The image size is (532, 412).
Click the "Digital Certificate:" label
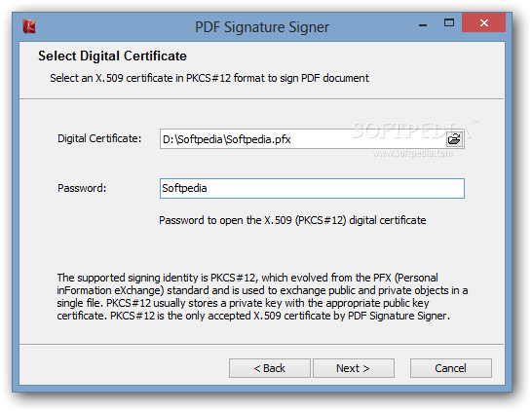(99, 138)
